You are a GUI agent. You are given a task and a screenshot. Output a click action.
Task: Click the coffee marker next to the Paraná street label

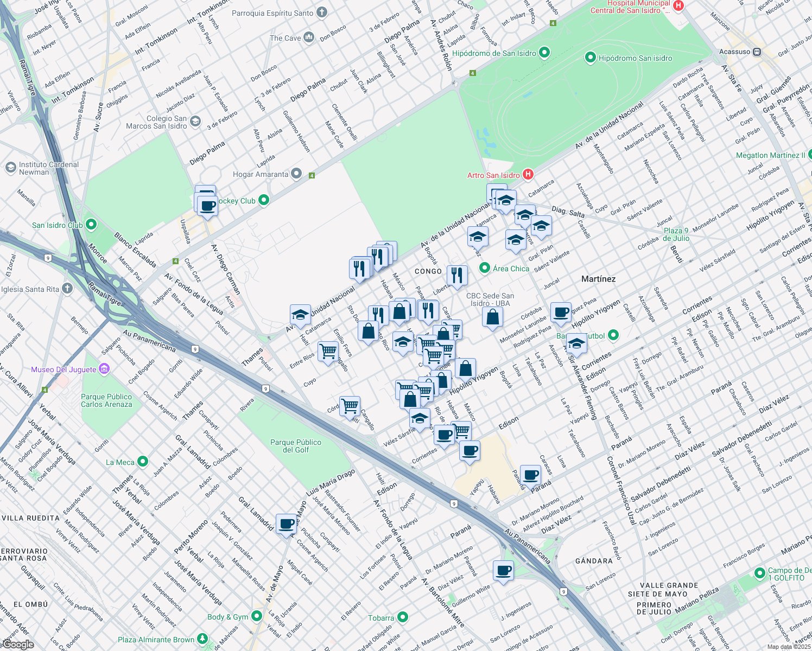pos(531,476)
